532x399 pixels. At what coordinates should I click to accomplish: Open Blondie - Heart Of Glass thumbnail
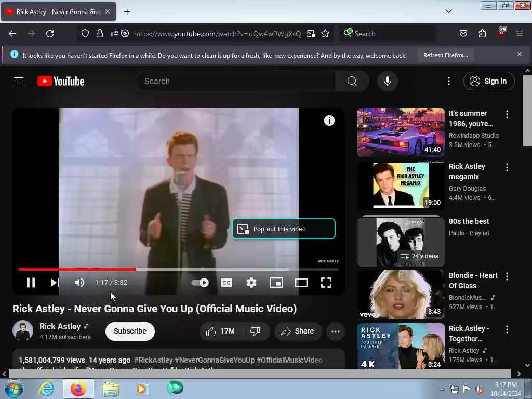pyautogui.click(x=401, y=295)
